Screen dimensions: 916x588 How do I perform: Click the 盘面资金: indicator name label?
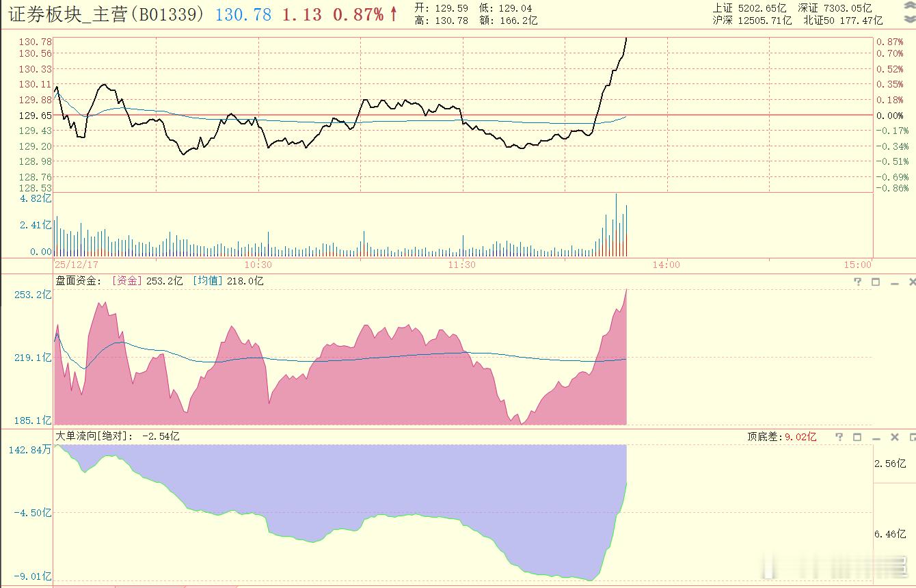(x=79, y=281)
